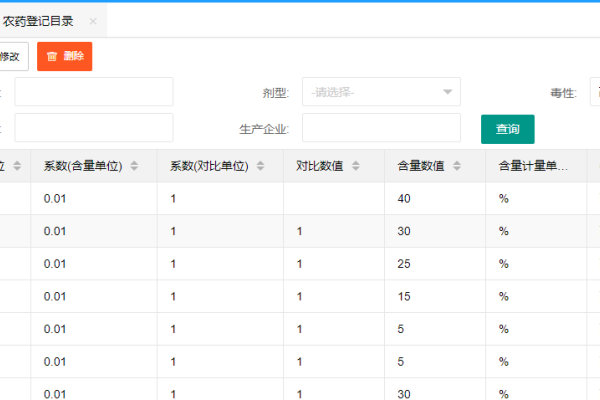Click the 生产企业 input field
Viewport: 600px width, 400px height.
tap(381, 128)
